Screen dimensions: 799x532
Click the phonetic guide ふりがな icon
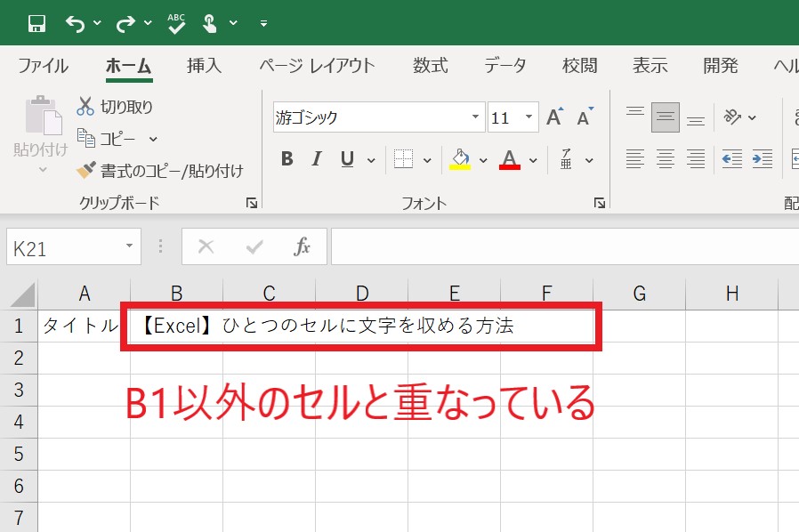click(566, 159)
